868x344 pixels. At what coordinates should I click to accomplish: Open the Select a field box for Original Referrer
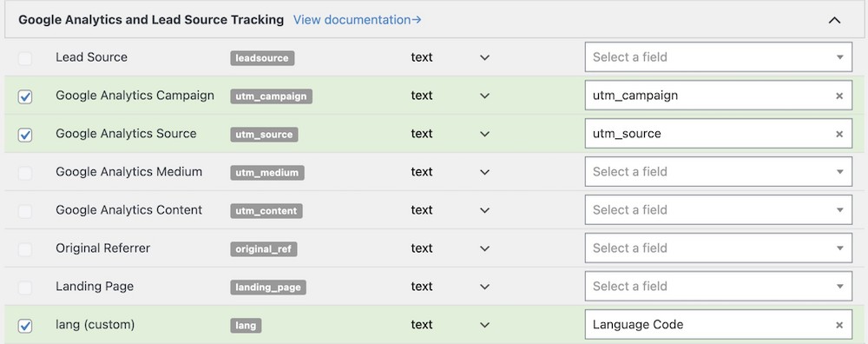pyautogui.click(x=718, y=248)
